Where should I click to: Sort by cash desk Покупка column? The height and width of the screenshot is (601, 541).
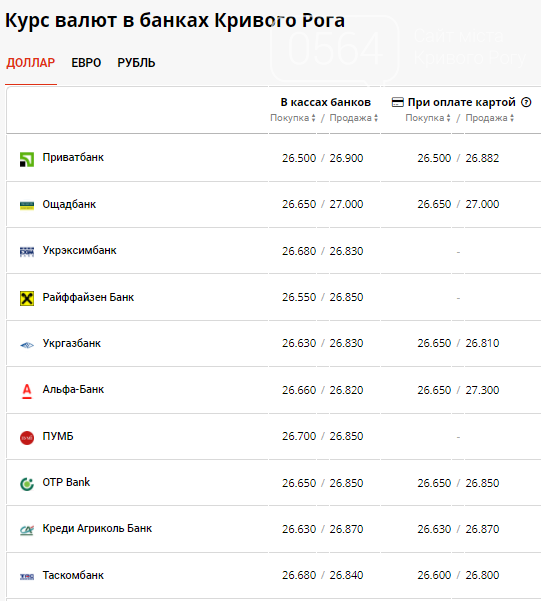tap(293, 118)
